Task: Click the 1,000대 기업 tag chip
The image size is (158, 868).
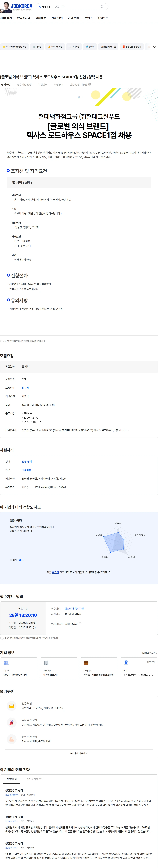Action: (55, 47)
